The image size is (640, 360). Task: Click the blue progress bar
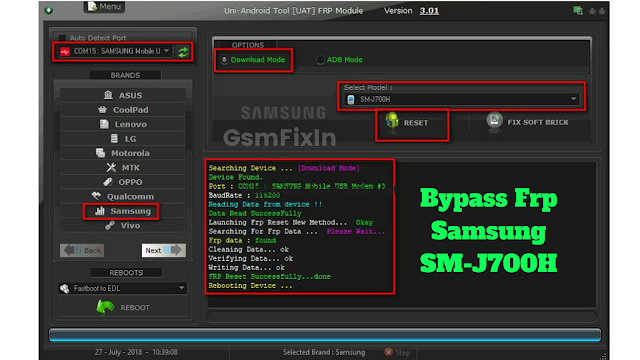click(x=324, y=335)
